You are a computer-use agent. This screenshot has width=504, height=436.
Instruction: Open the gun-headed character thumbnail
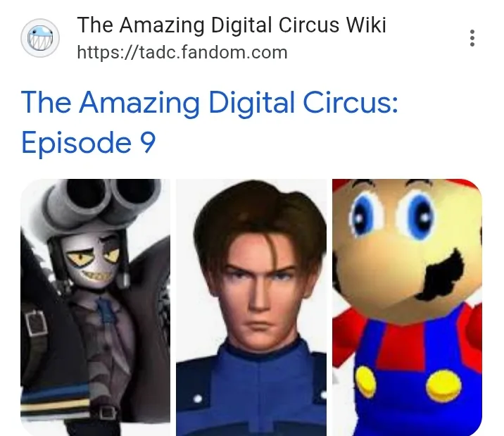(96, 307)
